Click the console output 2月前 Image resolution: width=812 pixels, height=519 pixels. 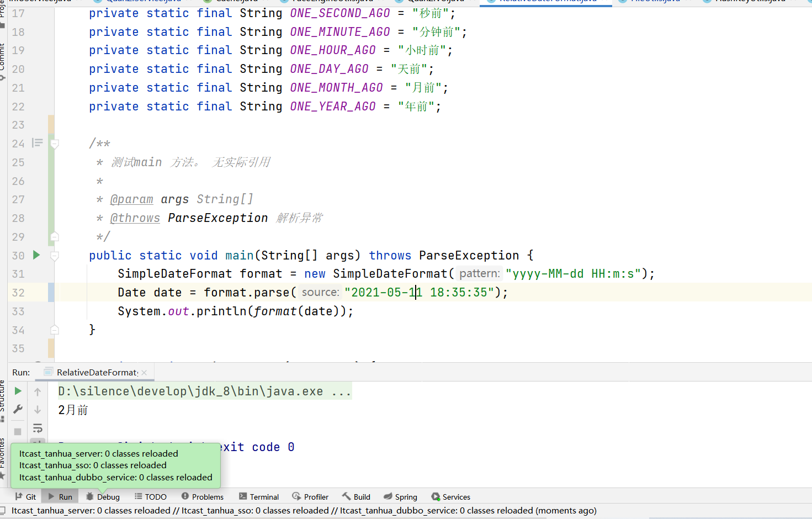(73, 410)
